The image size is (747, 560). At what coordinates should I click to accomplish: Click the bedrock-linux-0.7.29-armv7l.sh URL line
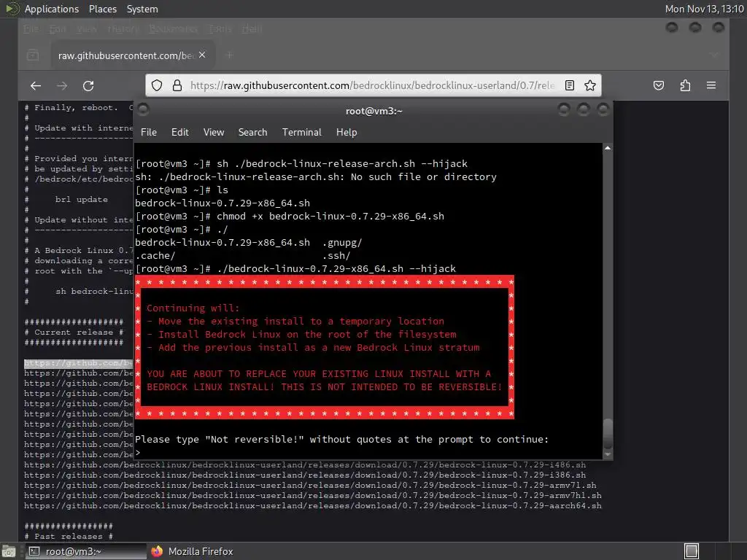tap(310, 485)
